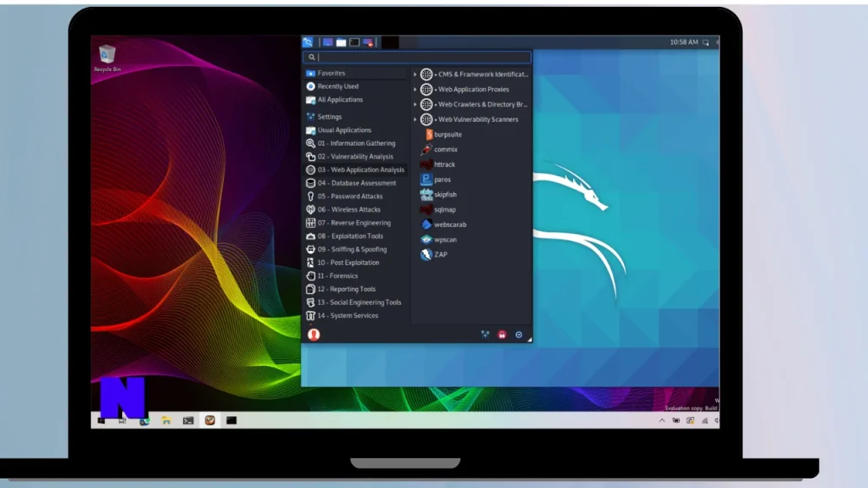The height and width of the screenshot is (488, 868).
Task: Click the log out icon in menu footer
Action: tap(519, 335)
